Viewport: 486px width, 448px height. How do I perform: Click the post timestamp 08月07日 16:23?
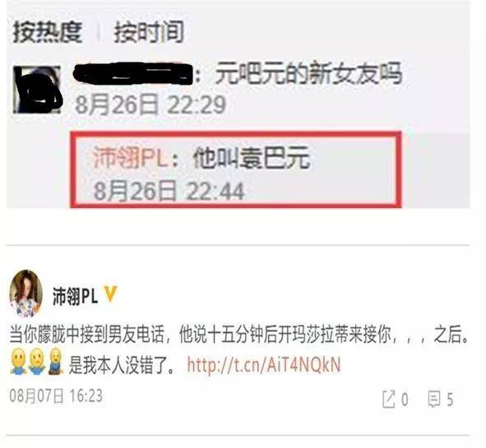click(x=56, y=396)
